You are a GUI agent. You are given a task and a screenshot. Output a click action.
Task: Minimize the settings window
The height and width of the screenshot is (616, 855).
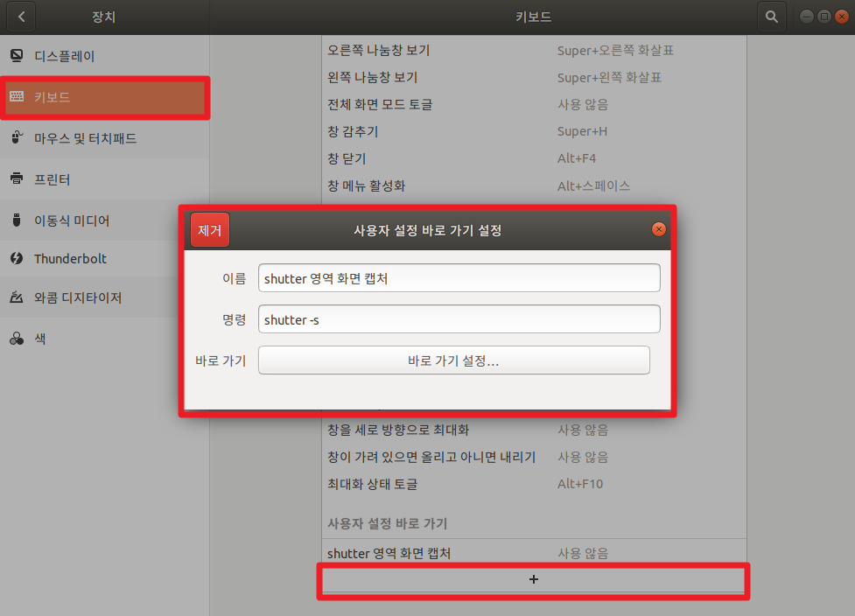click(x=807, y=17)
